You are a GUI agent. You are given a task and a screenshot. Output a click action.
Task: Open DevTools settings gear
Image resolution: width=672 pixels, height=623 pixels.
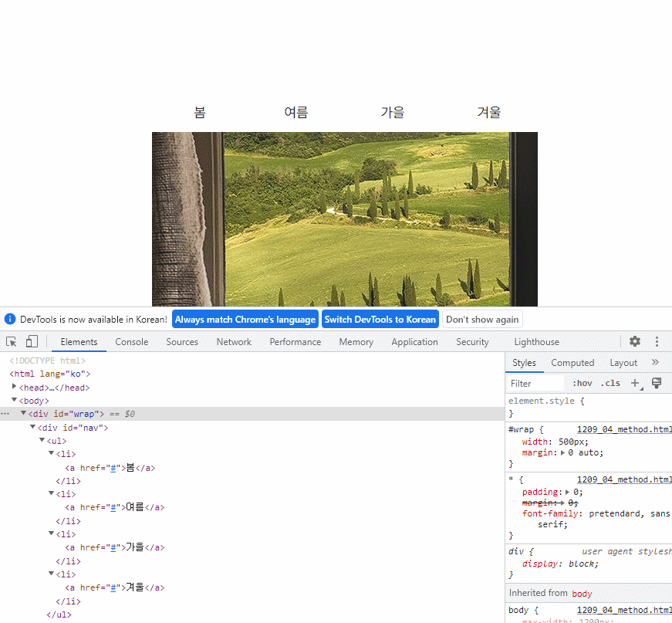point(635,341)
